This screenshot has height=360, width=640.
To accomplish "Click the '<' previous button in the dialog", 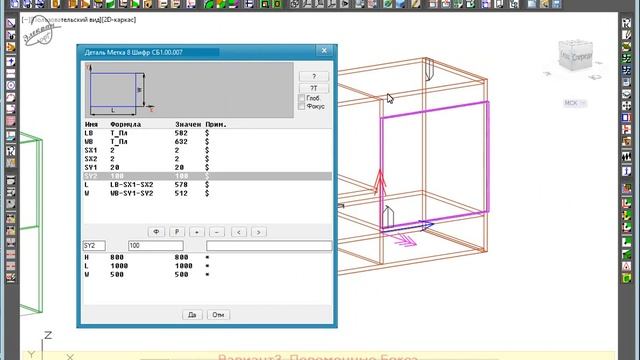I will pyautogui.click(x=239, y=232).
